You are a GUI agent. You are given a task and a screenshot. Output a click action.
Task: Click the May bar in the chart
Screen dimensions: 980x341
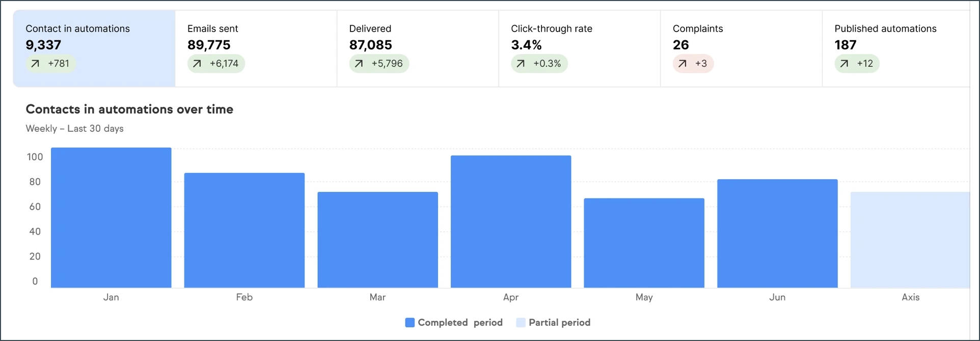[x=644, y=243]
